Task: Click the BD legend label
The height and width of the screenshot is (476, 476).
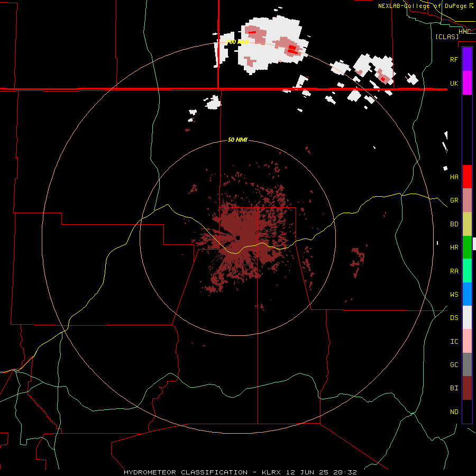Action: 454,224
